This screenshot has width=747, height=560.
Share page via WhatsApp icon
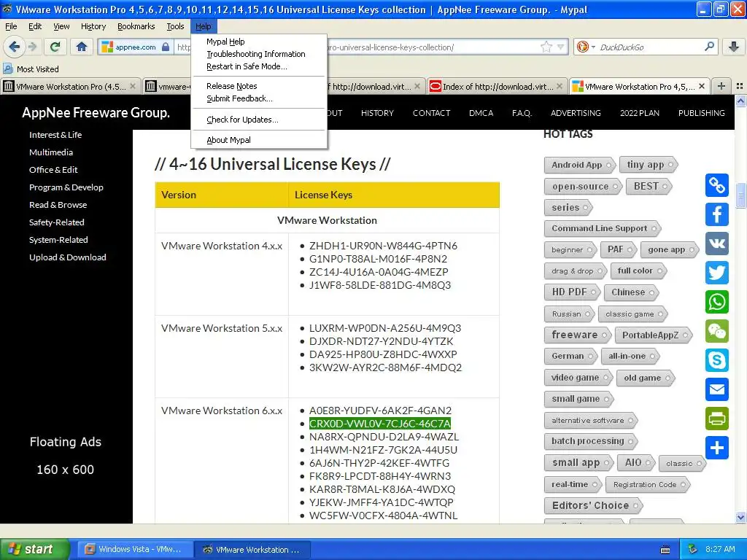[717, 302]
